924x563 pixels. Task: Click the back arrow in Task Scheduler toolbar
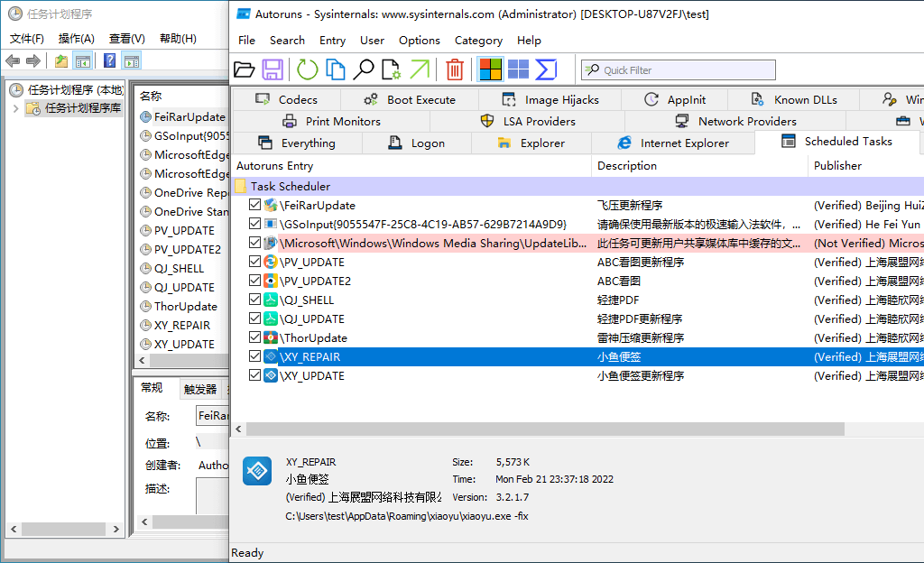coord(13,60)
